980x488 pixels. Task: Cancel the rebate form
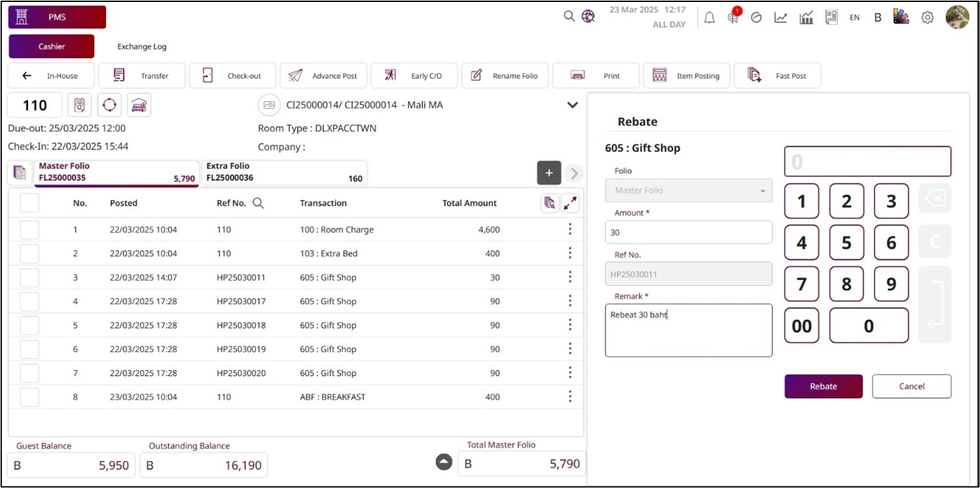tap(911, 386)
